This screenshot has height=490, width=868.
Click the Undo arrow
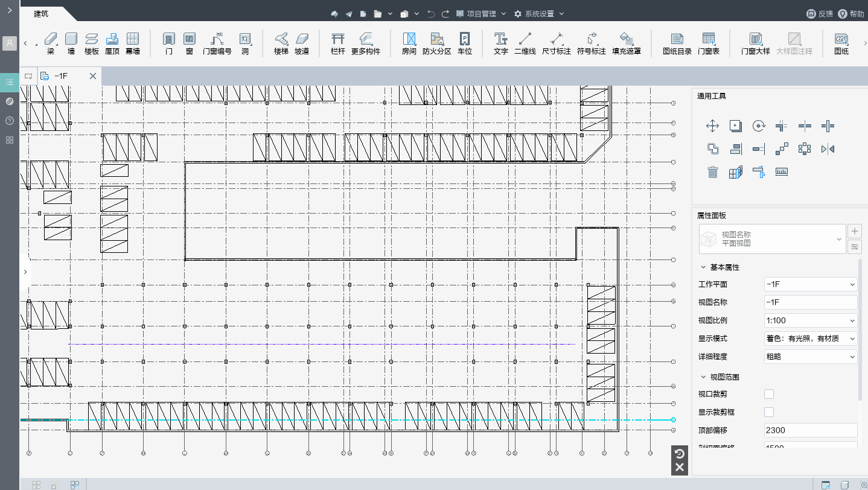pyautogui.click(x=430, y=14)
